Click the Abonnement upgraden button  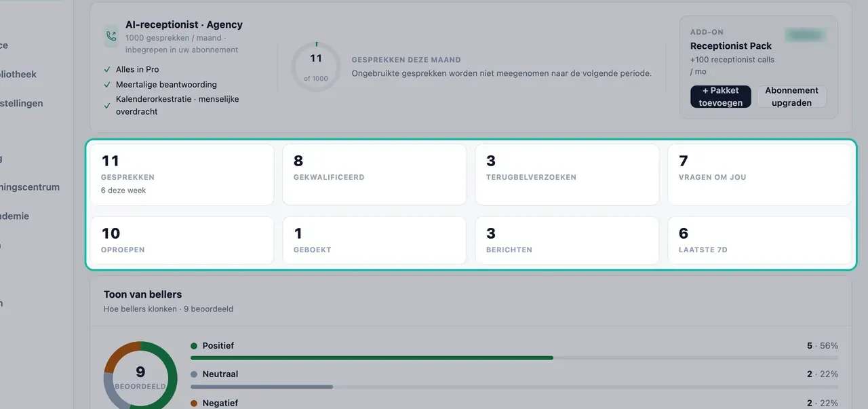click(x=791, y=96)
